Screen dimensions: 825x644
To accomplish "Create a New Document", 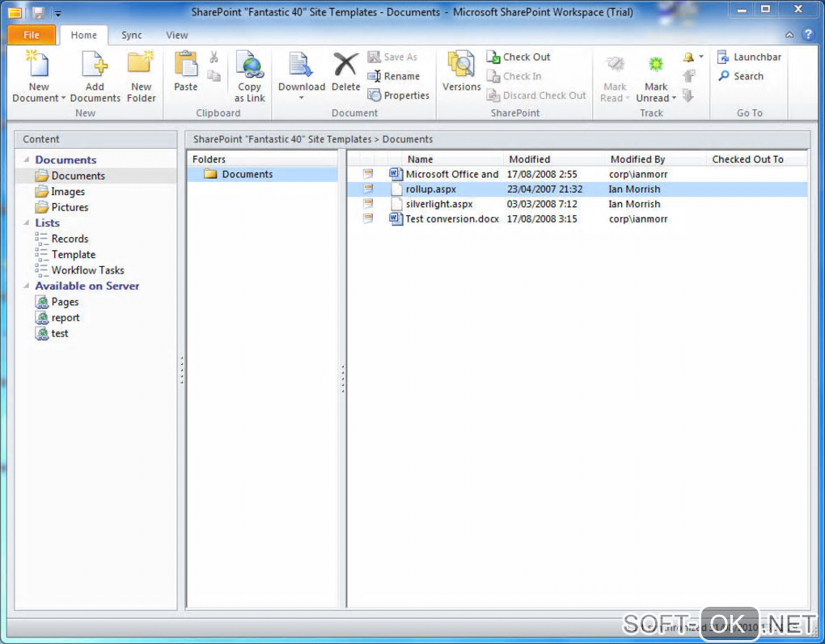I will click(38, 77).
